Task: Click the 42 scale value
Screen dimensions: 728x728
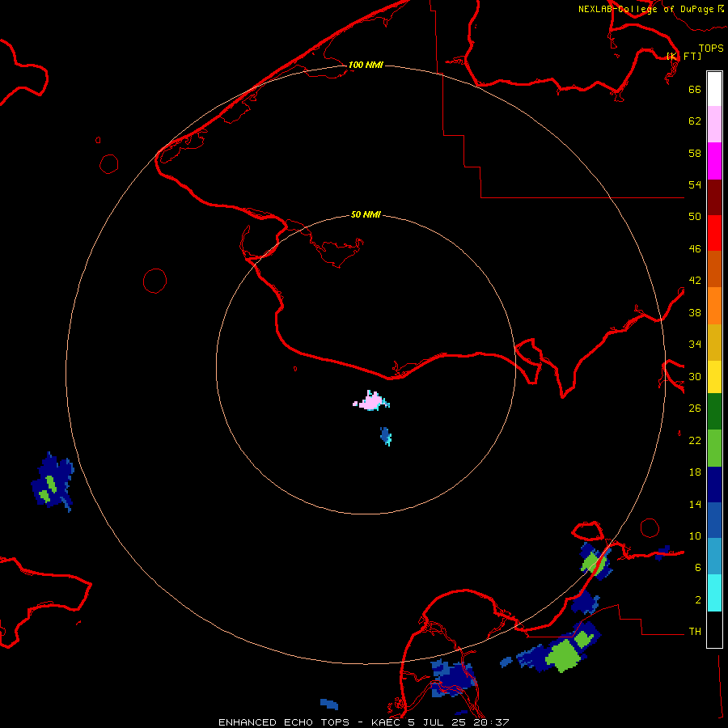Action: (695, 281)
